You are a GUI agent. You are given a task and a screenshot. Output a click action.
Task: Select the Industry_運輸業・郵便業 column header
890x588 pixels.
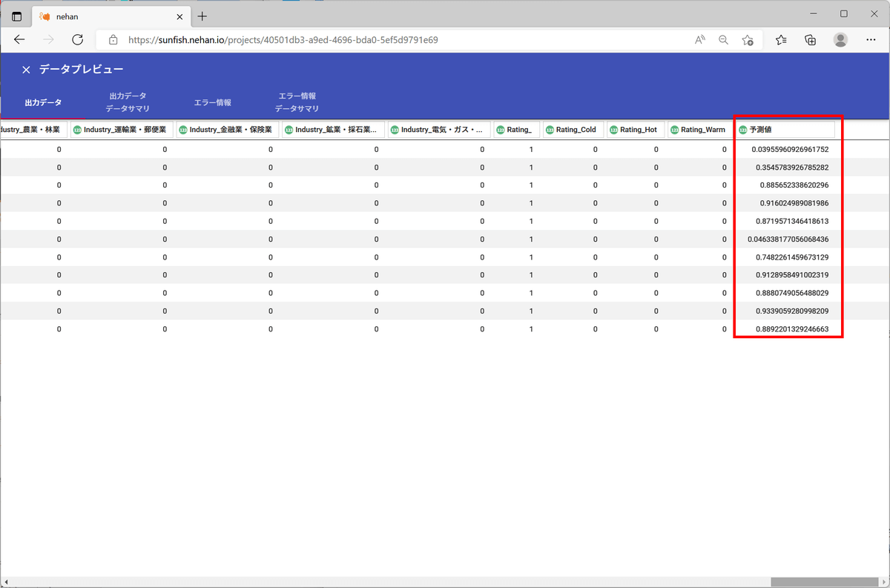point(122,130)
